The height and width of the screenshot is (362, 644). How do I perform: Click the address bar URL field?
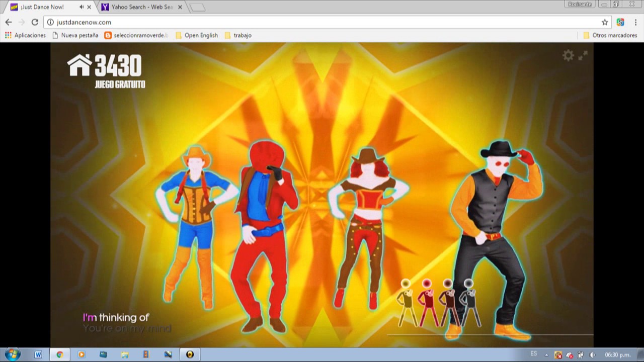point(327,22)
